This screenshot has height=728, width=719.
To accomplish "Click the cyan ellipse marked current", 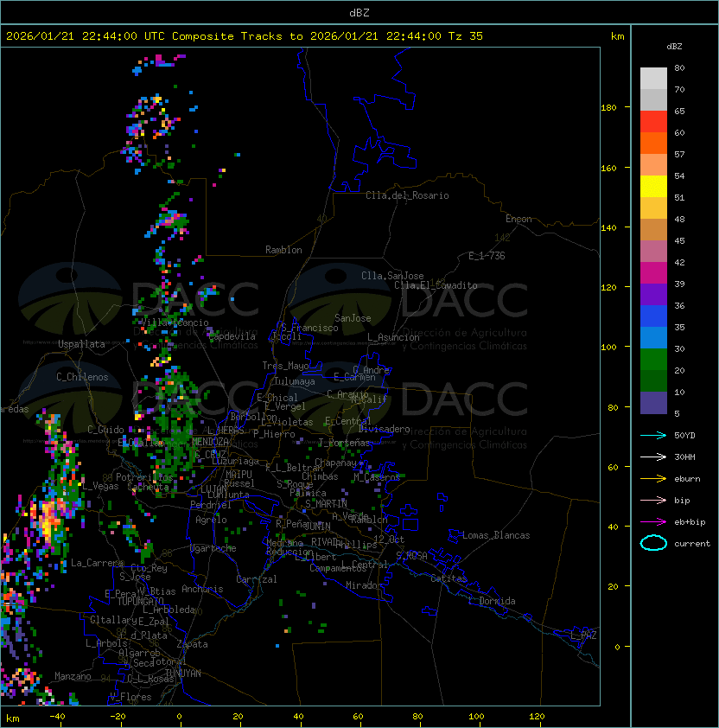I will (653, 543).
